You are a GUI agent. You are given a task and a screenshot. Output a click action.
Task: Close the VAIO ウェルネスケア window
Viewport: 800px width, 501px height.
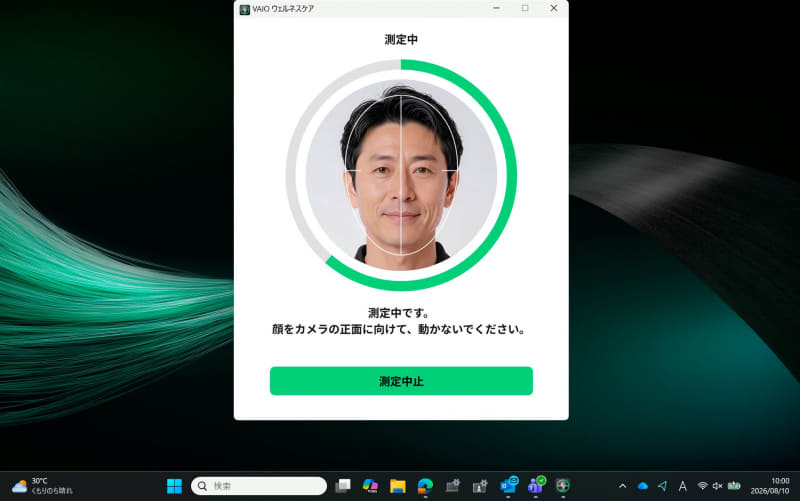(554, 9)
